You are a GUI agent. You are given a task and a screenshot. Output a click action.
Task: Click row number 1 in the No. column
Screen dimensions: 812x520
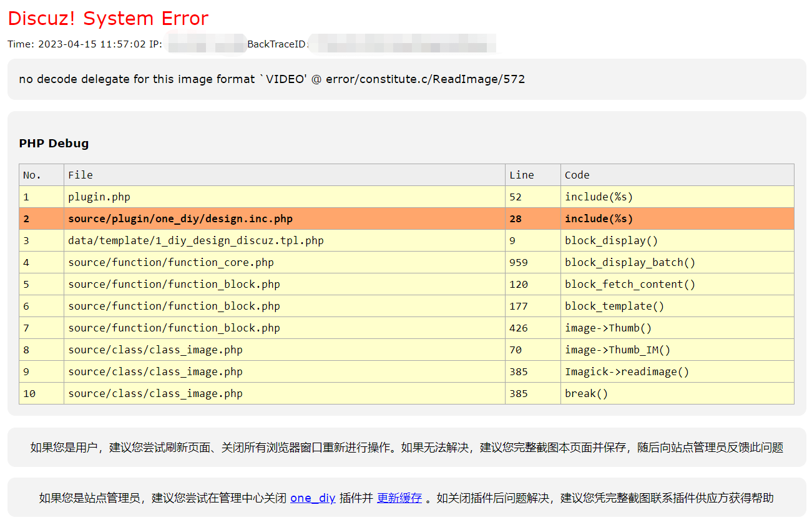[x=41, y=197]
